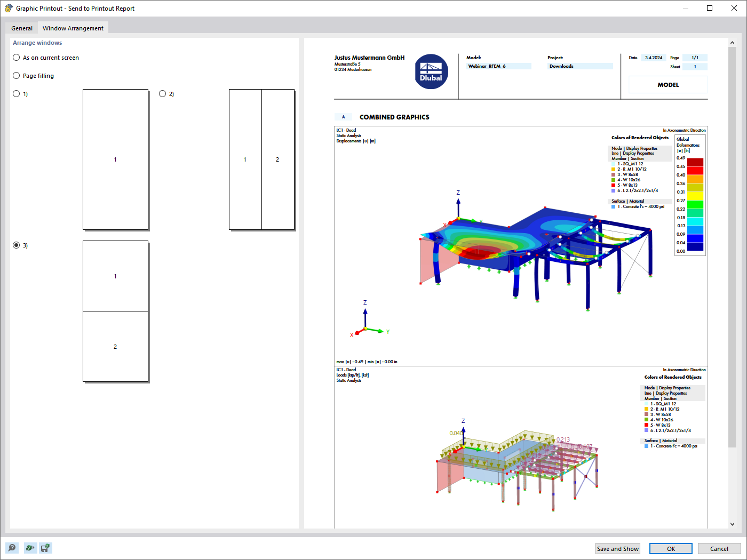Click the dark blue bottom band of deformation scale
Screen dimensions: 747x560
point(695,247)
